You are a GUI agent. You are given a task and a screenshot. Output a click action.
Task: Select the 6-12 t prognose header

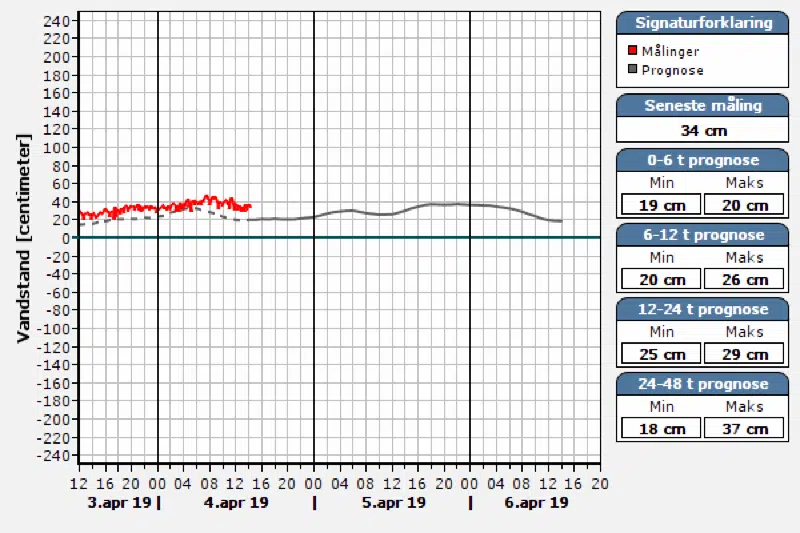703,235
